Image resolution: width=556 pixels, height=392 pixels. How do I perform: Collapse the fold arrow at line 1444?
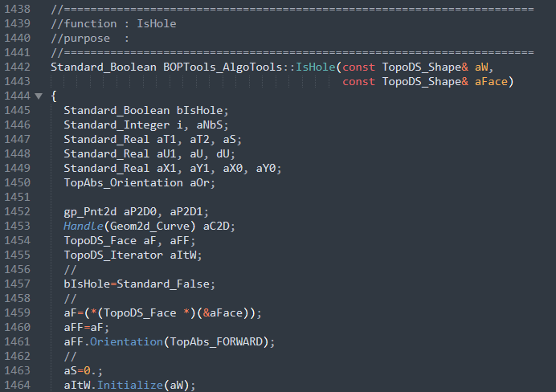(39, 96)
